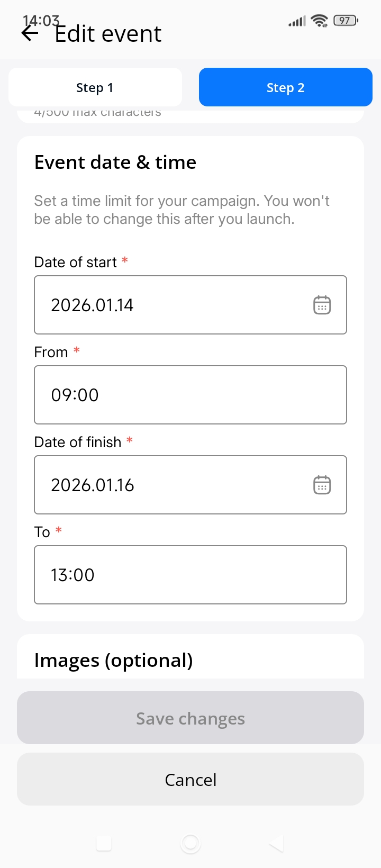381x868 pixels.
Task: Cancel editing the event
Action: 190,779
